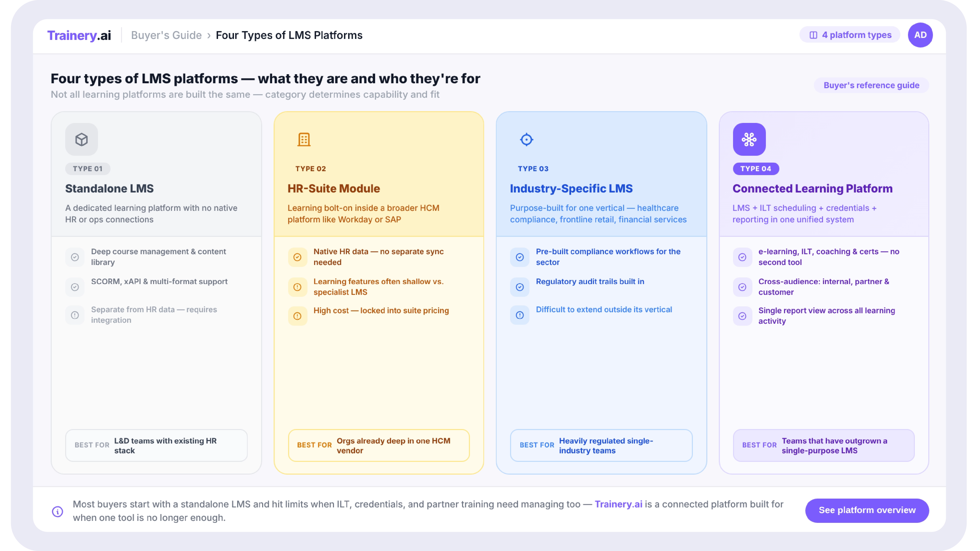Image resolution: width=980 pixels, height=551 pixels.
Task: Click warning icon beside Difficult to extend
Action: coord(520,315)
